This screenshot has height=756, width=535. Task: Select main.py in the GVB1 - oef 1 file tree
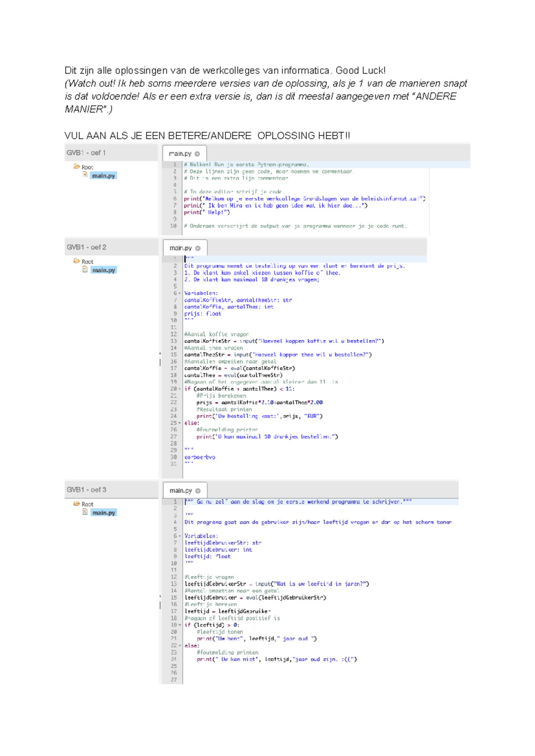(x=103, y=176)
